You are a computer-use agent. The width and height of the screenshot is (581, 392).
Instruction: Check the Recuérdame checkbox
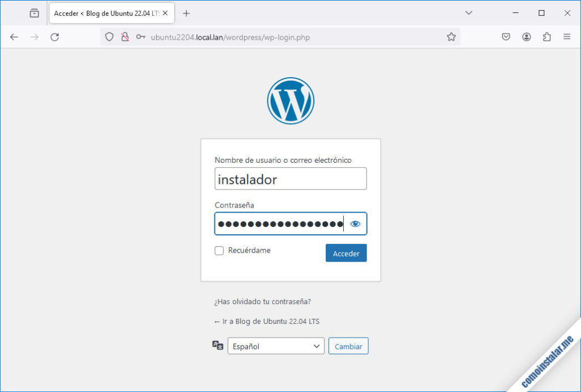(219, 250)
